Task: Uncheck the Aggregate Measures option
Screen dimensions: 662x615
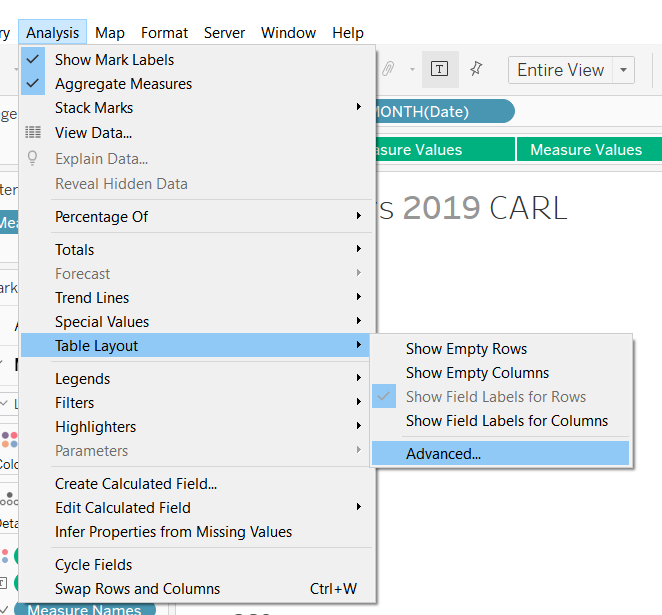Action: tap(123, 84)
